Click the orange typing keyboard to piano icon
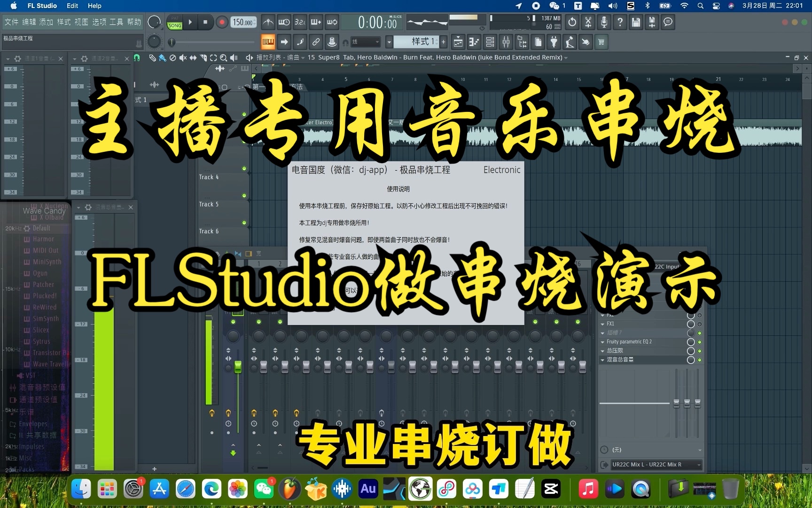This screenshot has height=508, width=812. (268, 42)
